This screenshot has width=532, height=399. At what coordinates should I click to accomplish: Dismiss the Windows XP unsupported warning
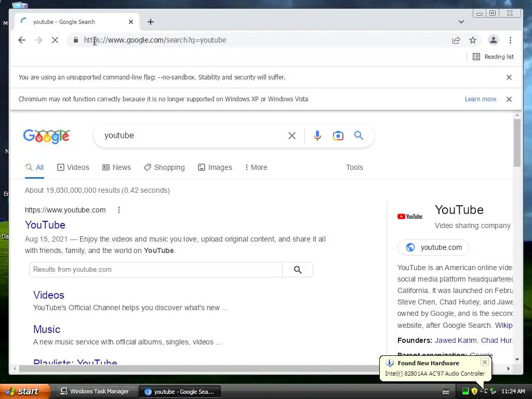click(509, 99)
